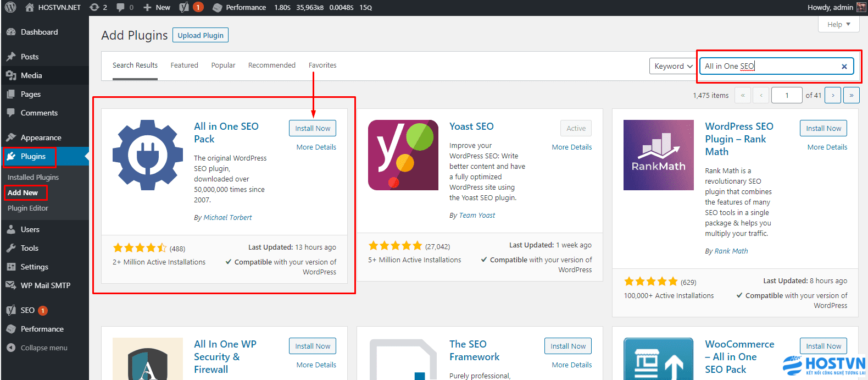Open Users in the sidebar
This screenshot has height=380, width=868.
[x=30, y=229]
